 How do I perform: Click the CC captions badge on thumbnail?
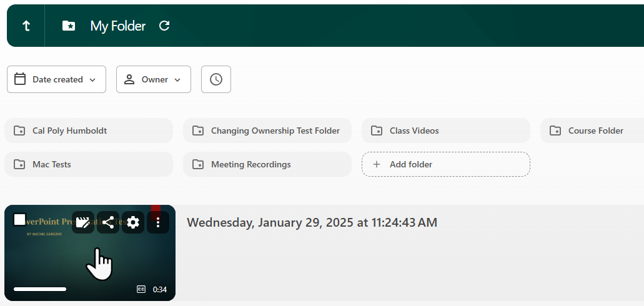(141, 289)
